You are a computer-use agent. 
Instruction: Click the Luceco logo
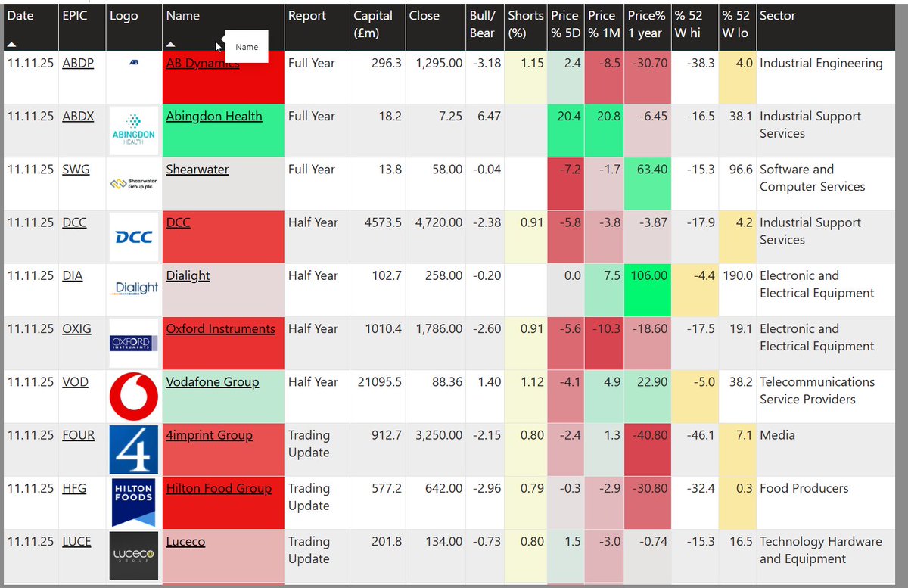pyautogui.click(x=133, y=556)
